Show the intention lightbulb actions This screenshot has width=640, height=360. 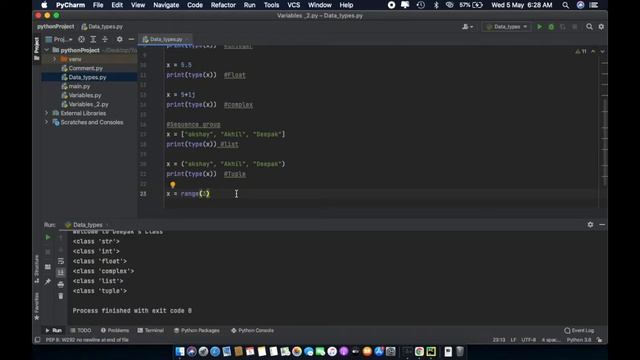click(173, 185)
